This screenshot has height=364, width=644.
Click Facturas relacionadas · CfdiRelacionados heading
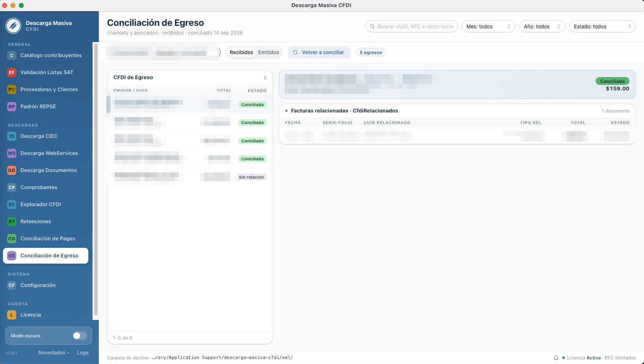click(x=344, y=111)
